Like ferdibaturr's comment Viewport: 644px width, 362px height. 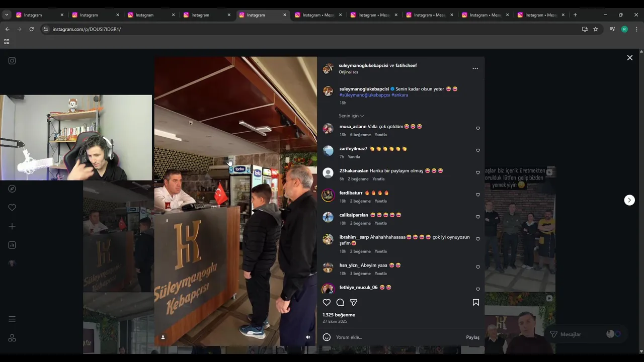click(x=478, y=195)
